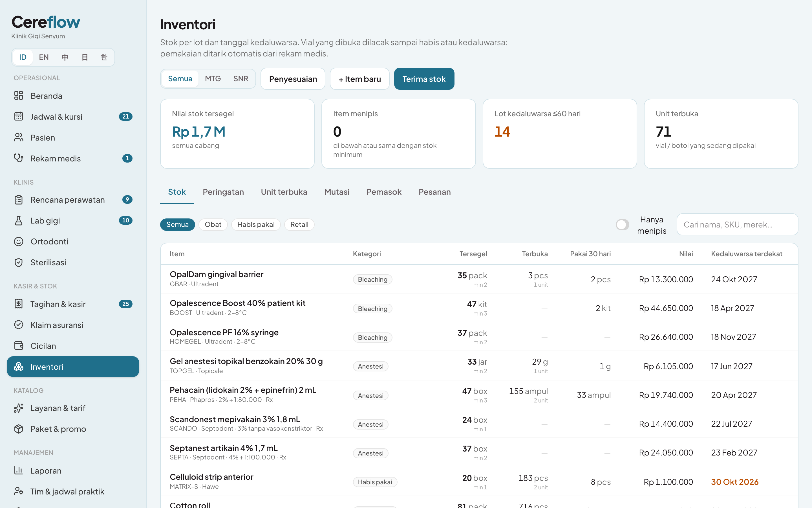Click the 30 Okt 2026 expiry date
This screenshot has height=508, width=812.
coord(734,482)
